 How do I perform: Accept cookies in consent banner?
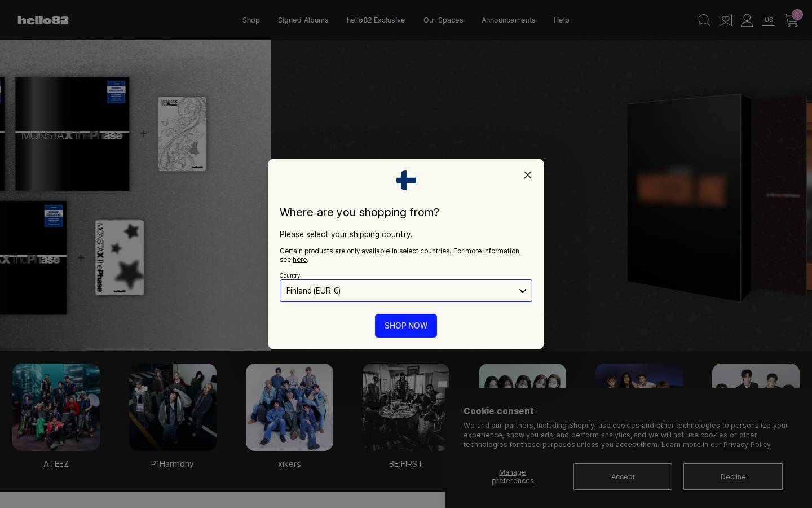pos(623,477)
